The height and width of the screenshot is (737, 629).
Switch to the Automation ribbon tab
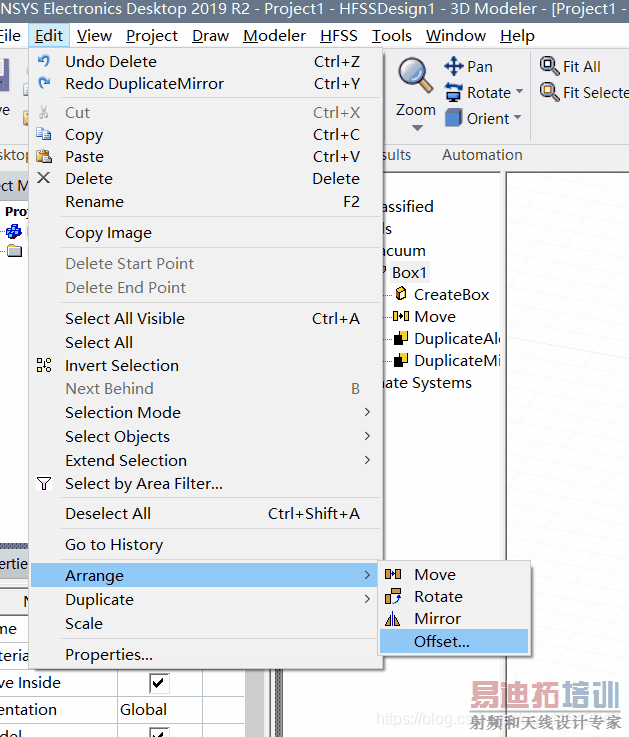point(482,155)
